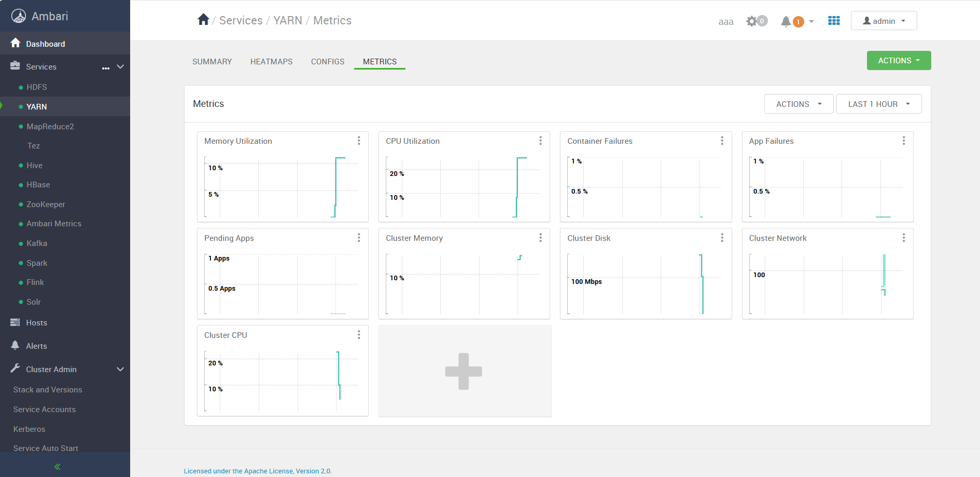The height and width of the screenshot is (477, 980).
Task: Click the add widget plus tile
Action: (x=465, y=371)
